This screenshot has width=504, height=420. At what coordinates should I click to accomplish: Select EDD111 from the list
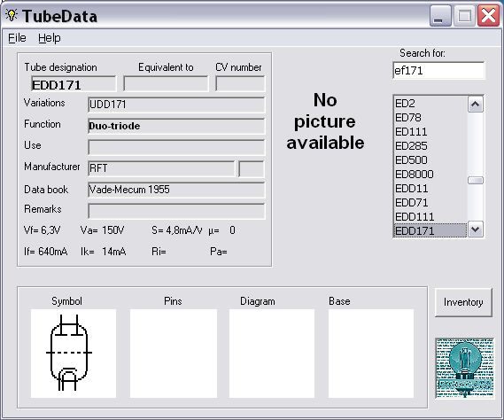coord(430,217)
